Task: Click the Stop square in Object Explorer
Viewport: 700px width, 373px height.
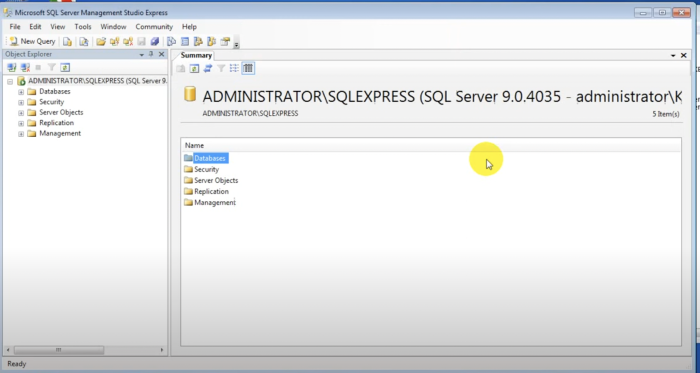Action: [x=38, y=68]
